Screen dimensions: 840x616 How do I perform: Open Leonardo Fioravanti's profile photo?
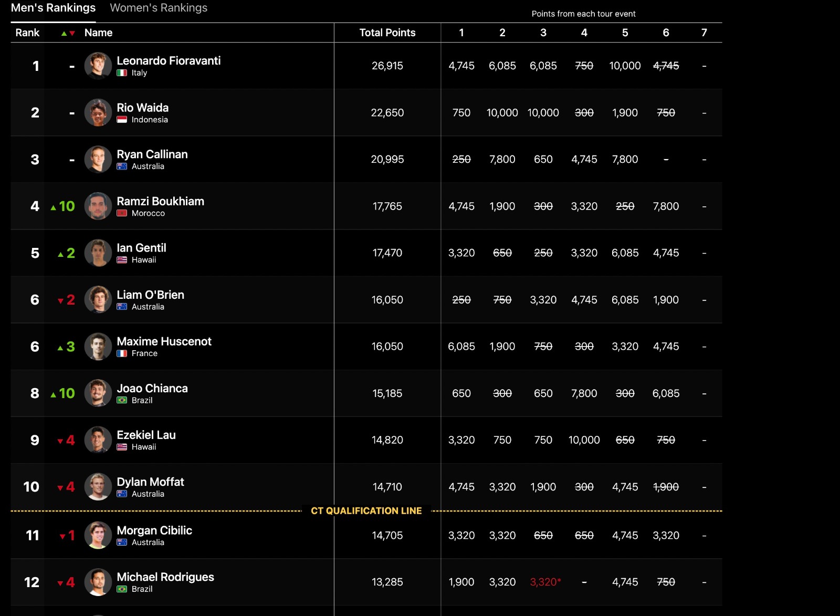pos(98,66)
